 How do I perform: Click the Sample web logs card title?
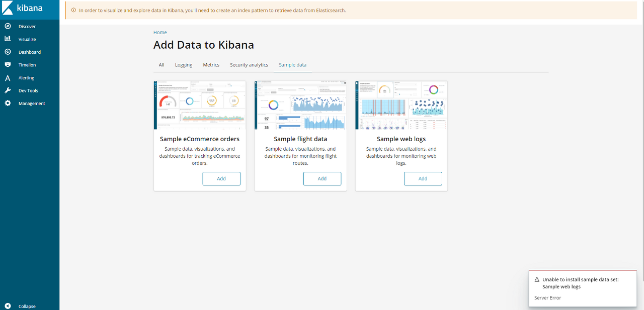[x=401, y=139]
